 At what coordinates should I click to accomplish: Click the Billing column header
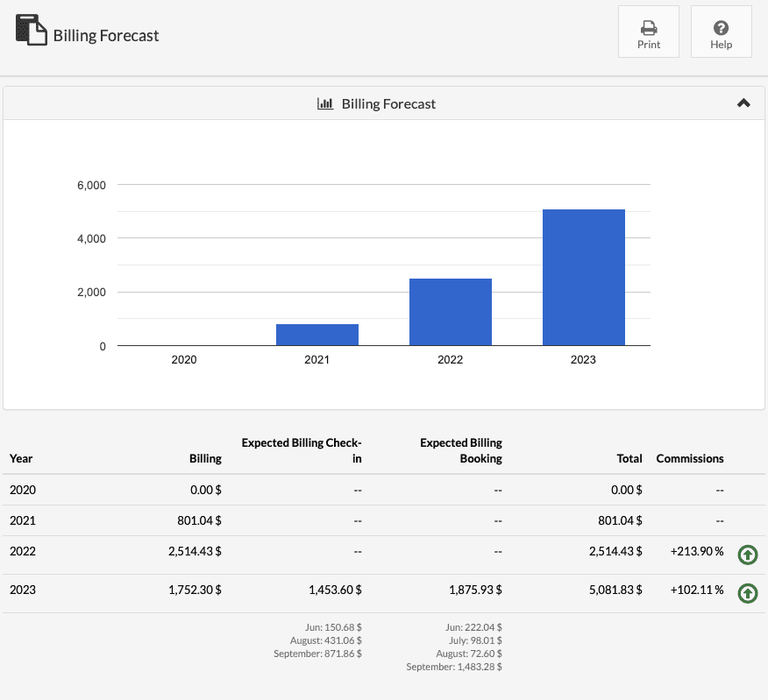click(x=205, y=459)
